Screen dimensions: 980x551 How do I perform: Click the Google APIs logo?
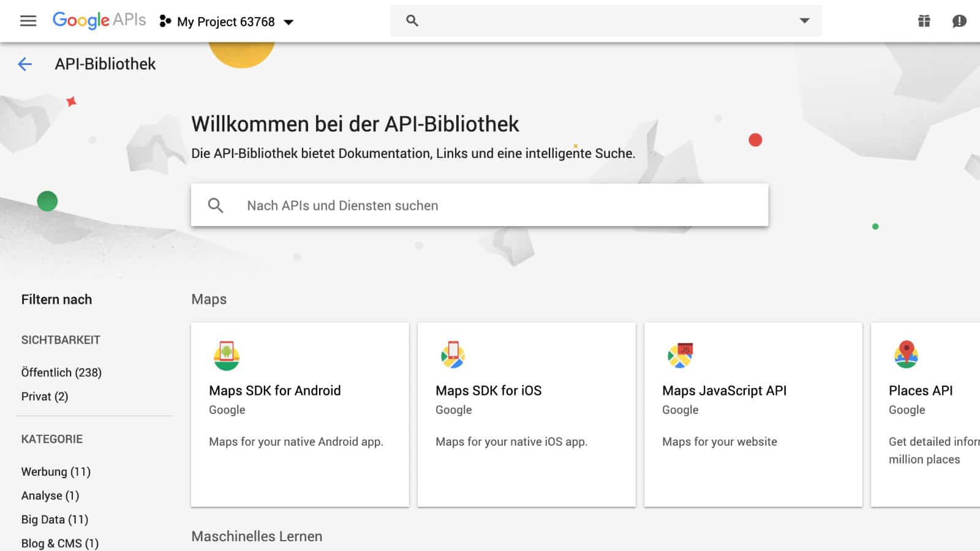99,20
